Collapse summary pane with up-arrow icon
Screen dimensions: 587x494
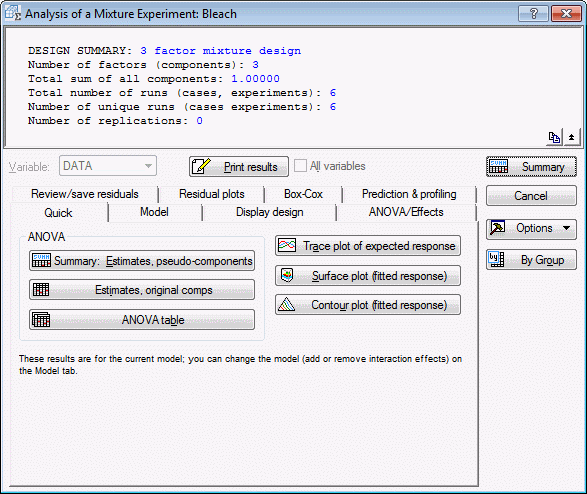[571, 137]
